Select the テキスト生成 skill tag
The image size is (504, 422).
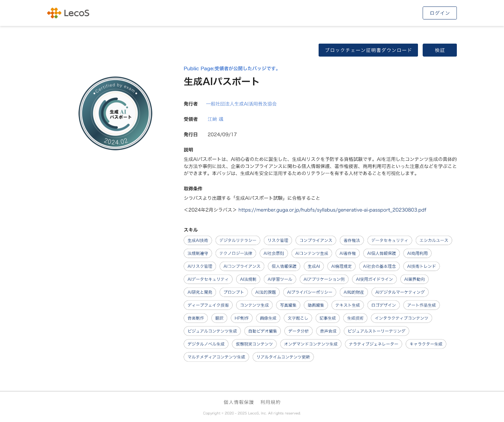tap(348, 305)
